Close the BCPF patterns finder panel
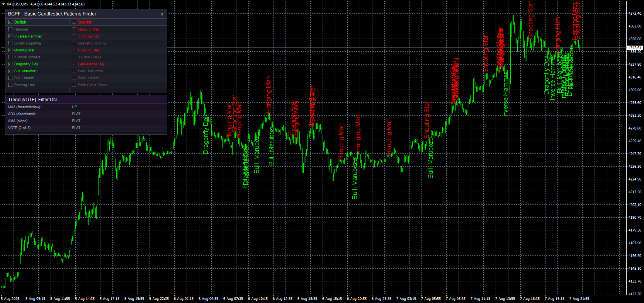Viewport: 644px width, 303px height. coord(162,14)
